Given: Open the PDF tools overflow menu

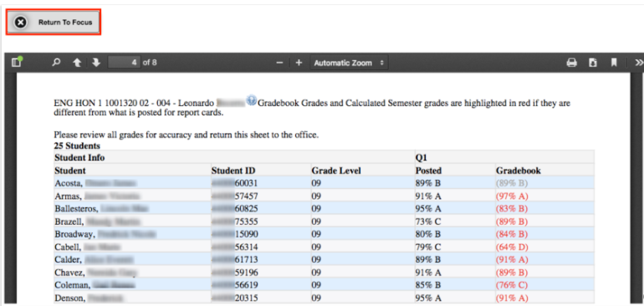Looking at the screenshot, I should tap(639, 63).
